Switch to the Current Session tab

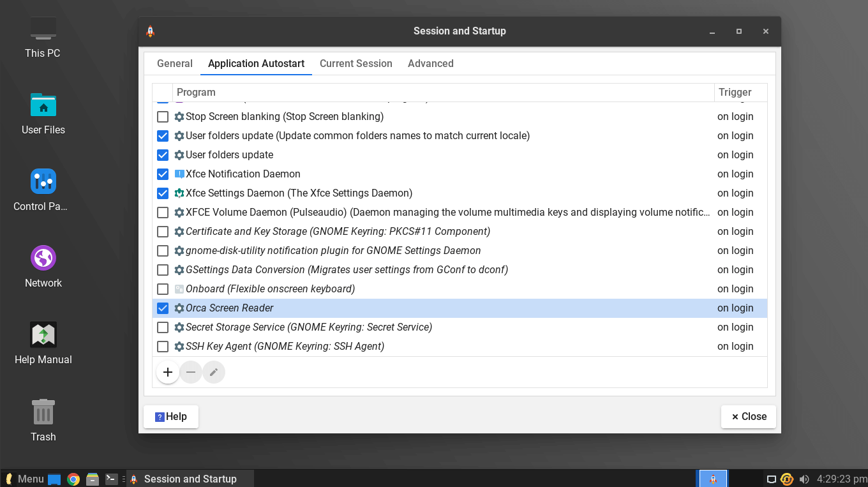pyautogui.click(x=355, y=64)
